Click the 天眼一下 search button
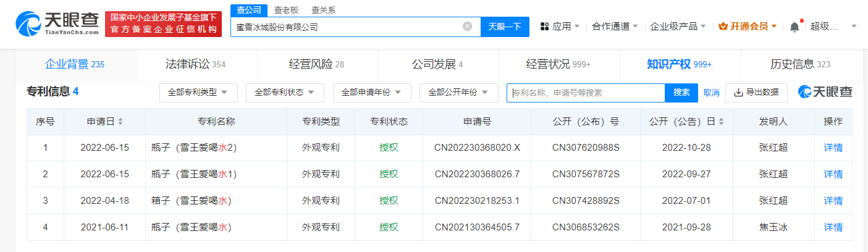Screen dimensions: 868x252 505,27
